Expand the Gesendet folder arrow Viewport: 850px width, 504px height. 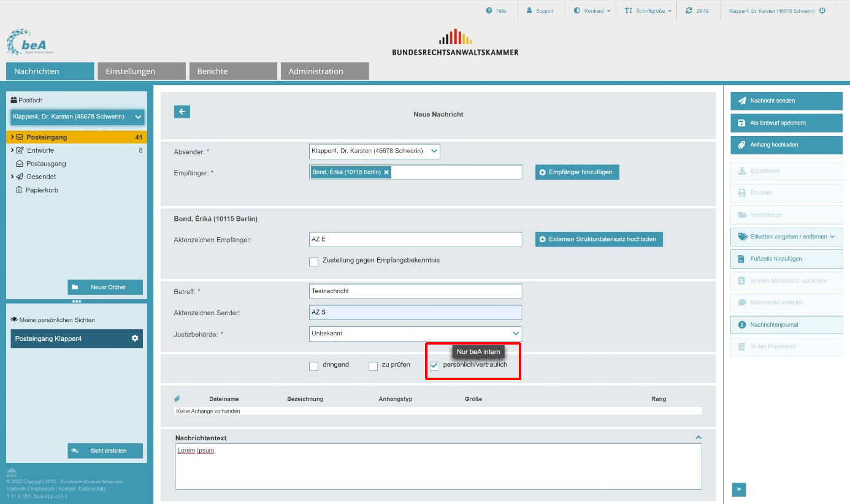pos(12,177)
